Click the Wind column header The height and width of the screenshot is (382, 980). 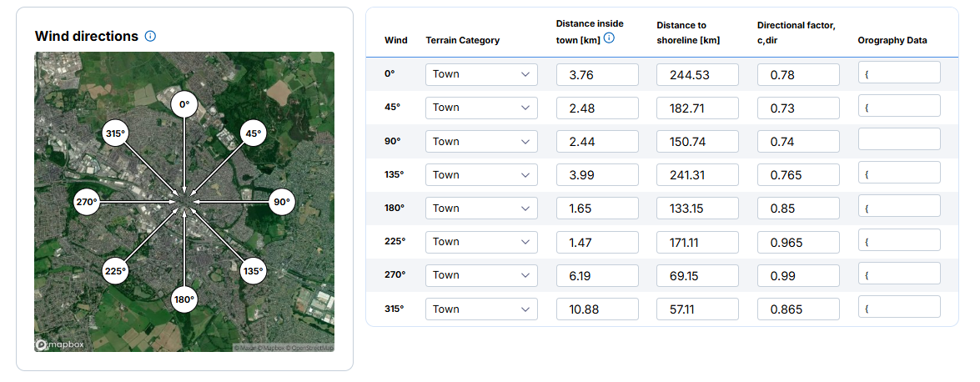(x=395, y=40)
